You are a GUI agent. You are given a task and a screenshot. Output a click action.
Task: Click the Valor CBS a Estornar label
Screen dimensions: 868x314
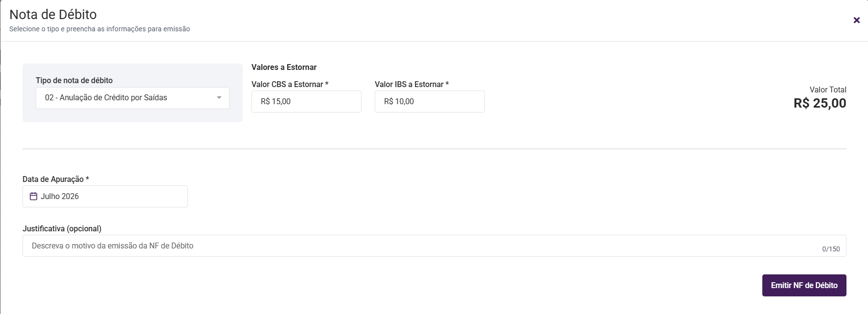click(290, 84)
